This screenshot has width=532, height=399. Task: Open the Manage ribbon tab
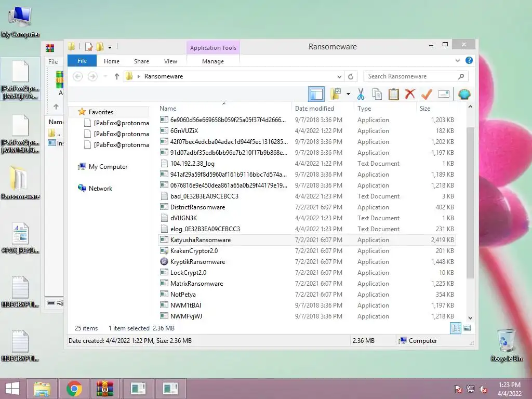(212, 61)
